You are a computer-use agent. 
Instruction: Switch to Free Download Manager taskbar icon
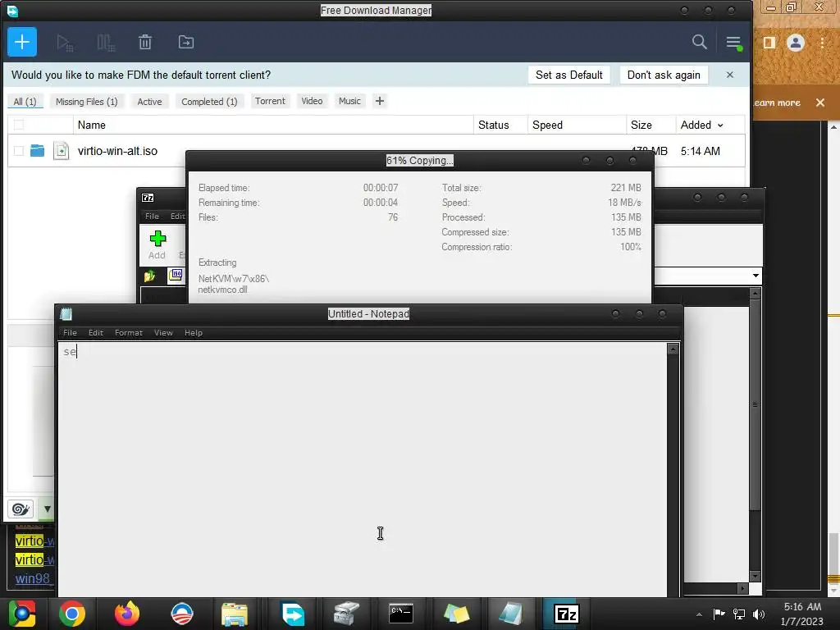293,614
